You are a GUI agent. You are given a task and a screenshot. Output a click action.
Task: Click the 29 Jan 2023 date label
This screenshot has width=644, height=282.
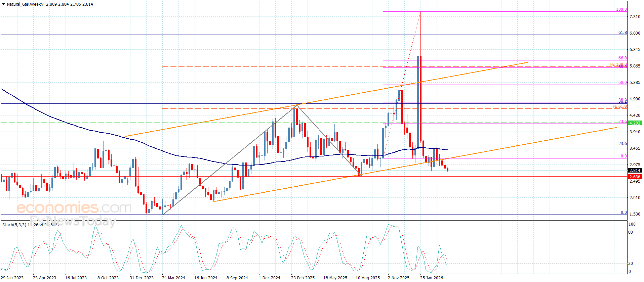pyautogui.click(x=12, y=278)
